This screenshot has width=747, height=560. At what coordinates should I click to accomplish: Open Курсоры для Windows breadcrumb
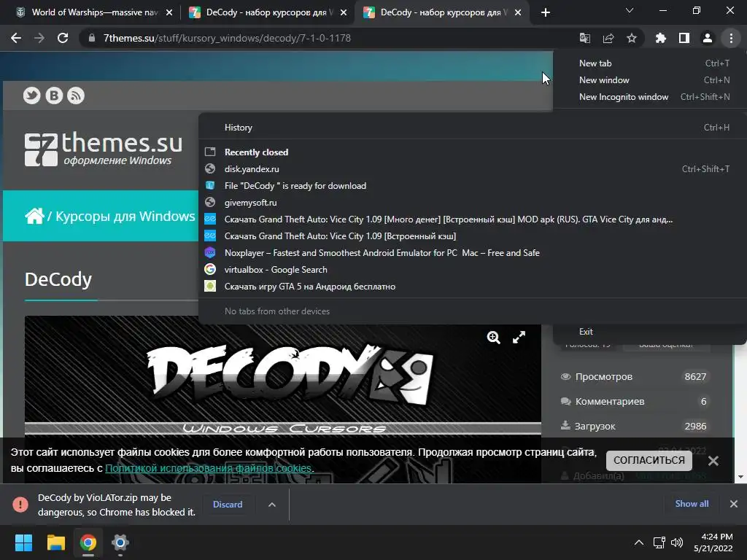click(125, 216)
